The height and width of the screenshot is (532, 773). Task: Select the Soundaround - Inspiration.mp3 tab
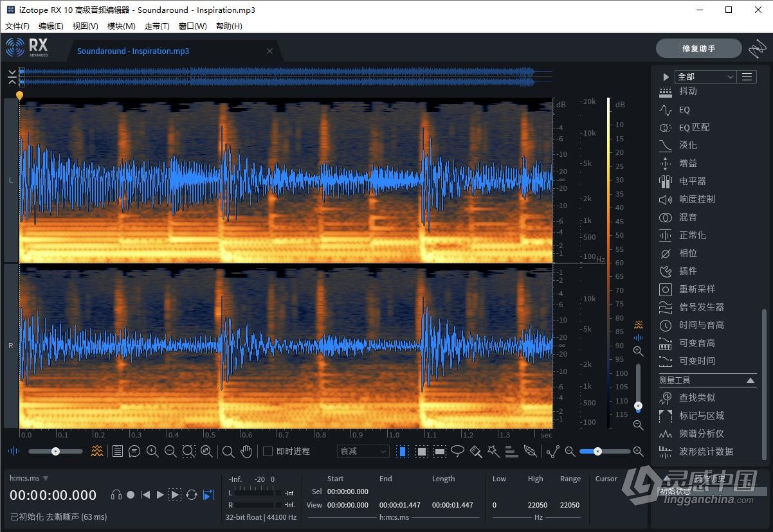(x=133, y=51)
